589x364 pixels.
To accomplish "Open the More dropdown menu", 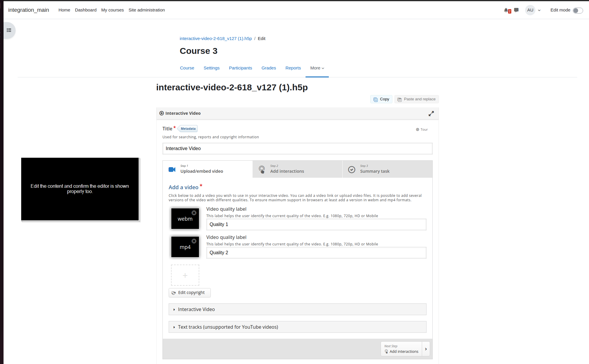I will click(317, 68).
